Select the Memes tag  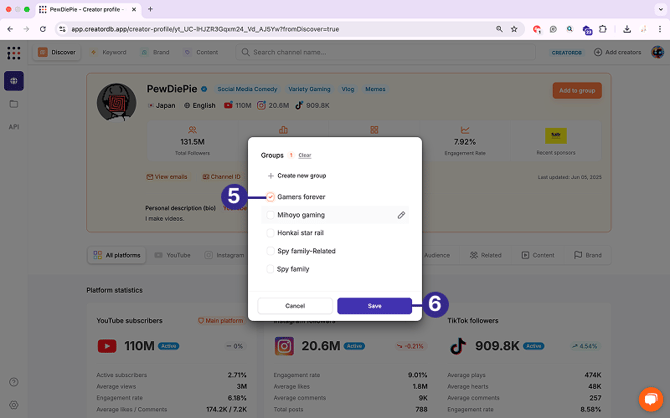click(375, 89)
